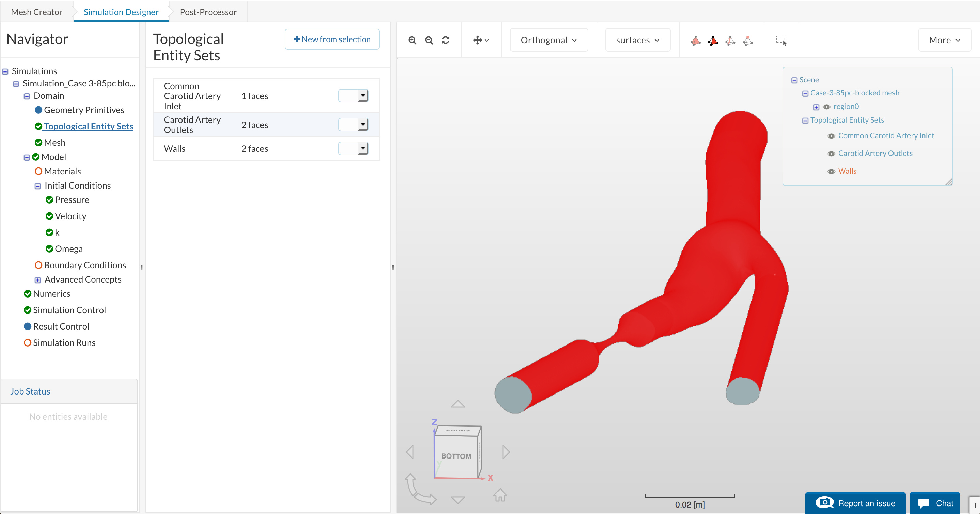
Task: Hide the Walls entity set
Action: click(x=831, y=172)
